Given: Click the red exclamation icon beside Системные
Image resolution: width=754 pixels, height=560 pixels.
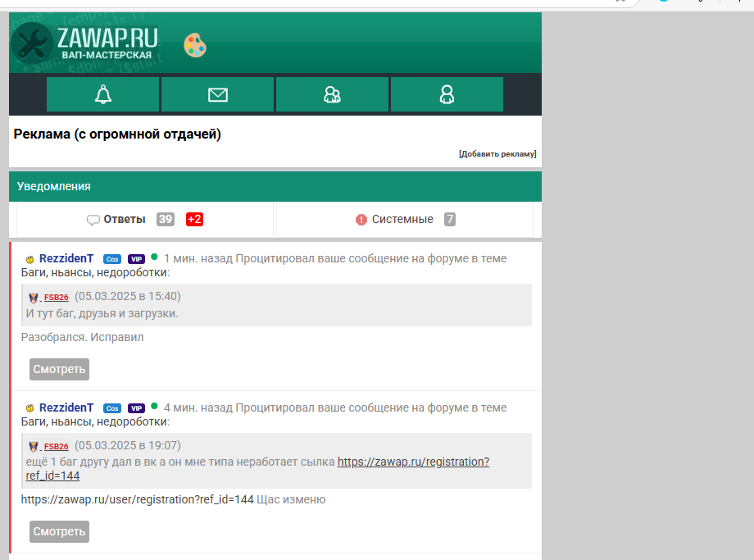Looking at the screenshot, I should point(361,220).
